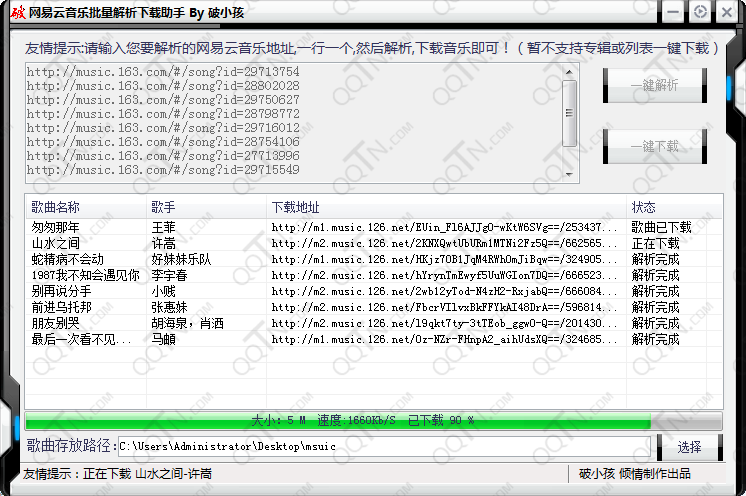Click inside the URL list text area
Image resolution: width=746 pixels, height=496 pixels.
290,122
